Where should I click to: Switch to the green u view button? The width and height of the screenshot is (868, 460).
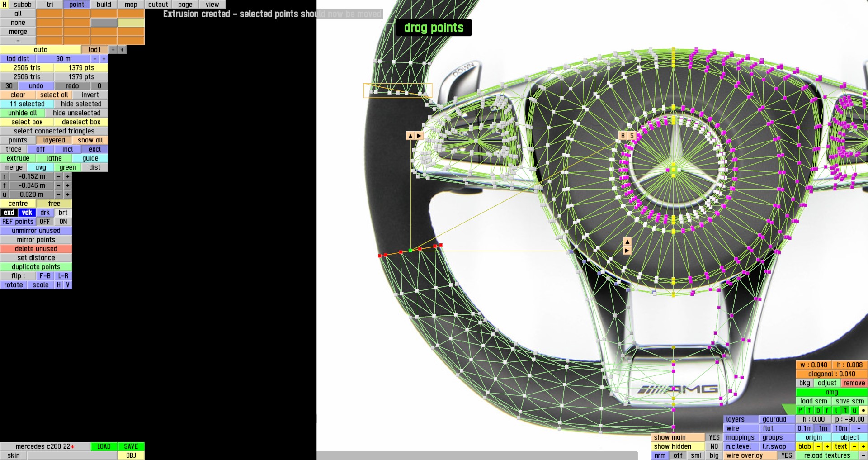(x=854, y=410)
